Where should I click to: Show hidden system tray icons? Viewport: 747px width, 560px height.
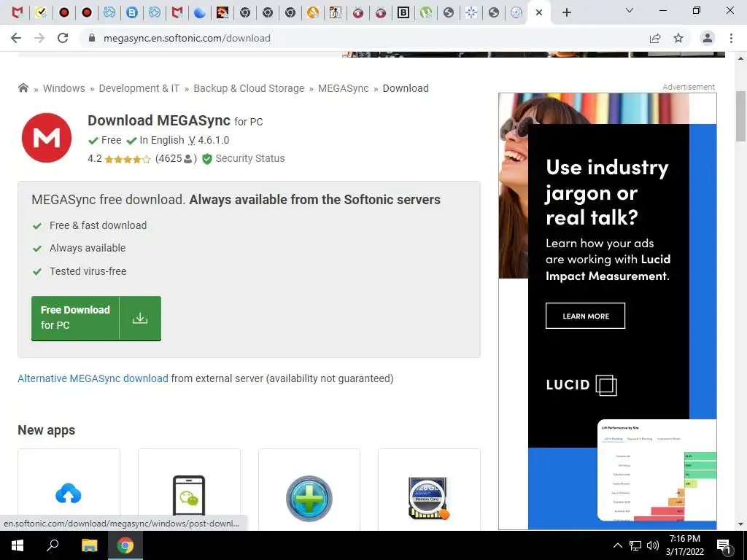pyautogui.click(x=617, y=545)
